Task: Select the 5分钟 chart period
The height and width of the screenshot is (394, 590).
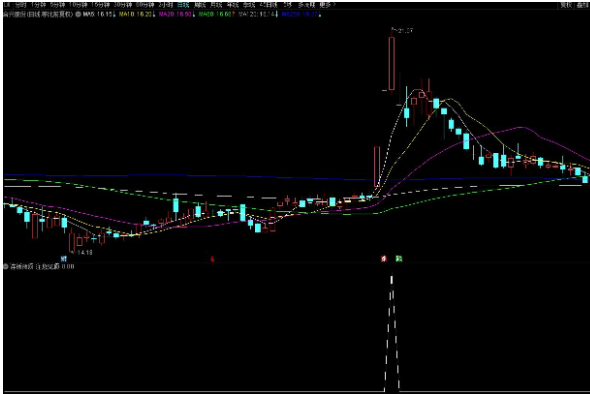Action: pyautogui.click(x=58, y=5)
